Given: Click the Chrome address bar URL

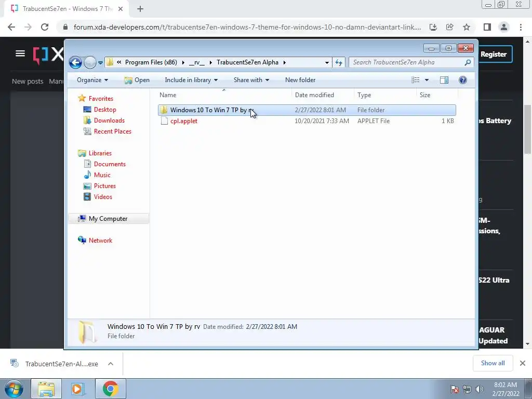Looking at the screenshot, I should pyautogui.click(x=247, y=27).
